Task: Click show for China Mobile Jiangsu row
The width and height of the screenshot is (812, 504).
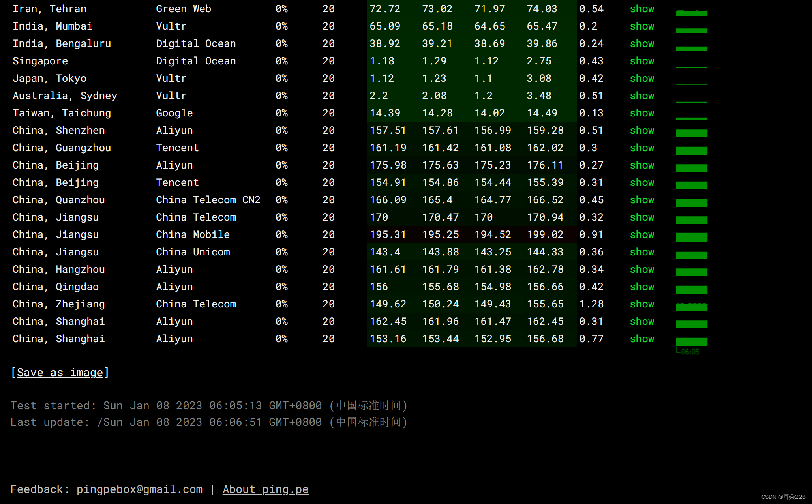Action: point(642,235)
